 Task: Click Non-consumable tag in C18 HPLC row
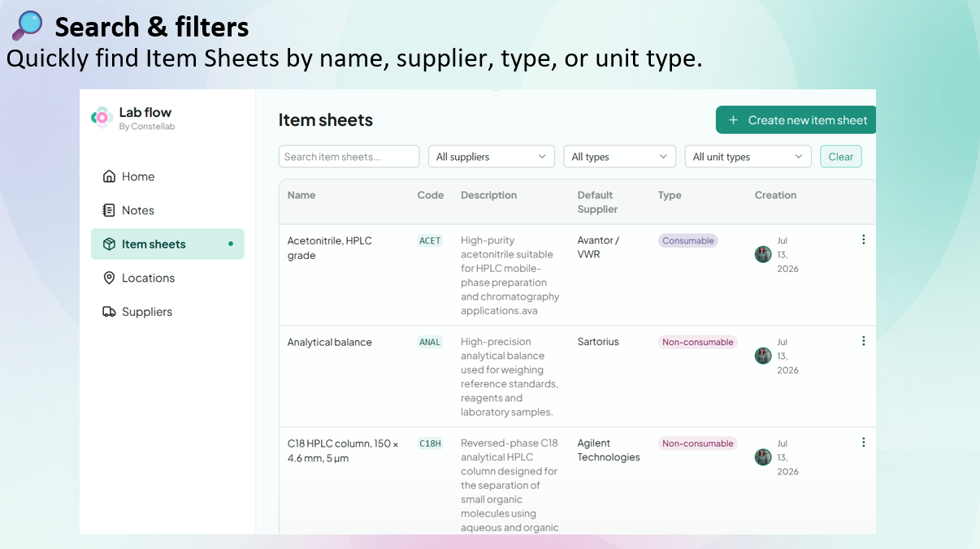tap(698, 443)
